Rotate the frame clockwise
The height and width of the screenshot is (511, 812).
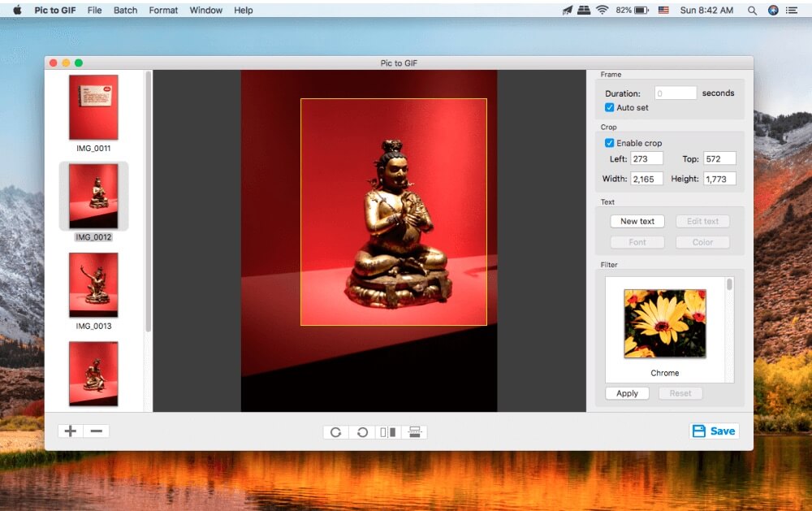point(336,432)
